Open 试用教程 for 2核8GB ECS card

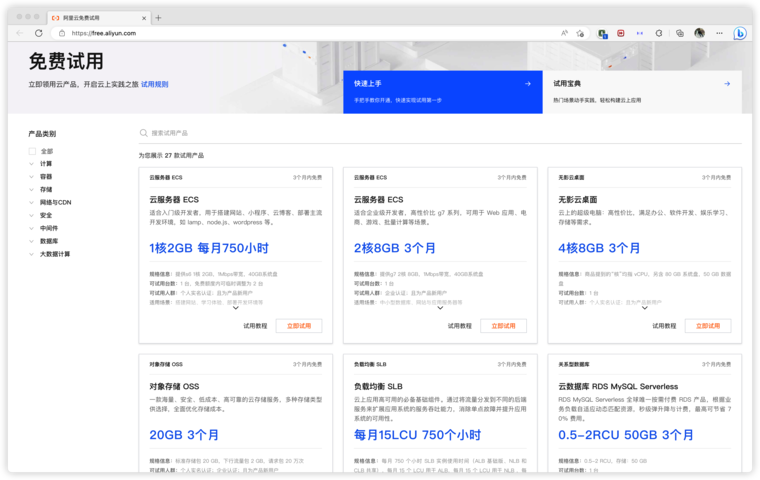(x=459, y=326)
